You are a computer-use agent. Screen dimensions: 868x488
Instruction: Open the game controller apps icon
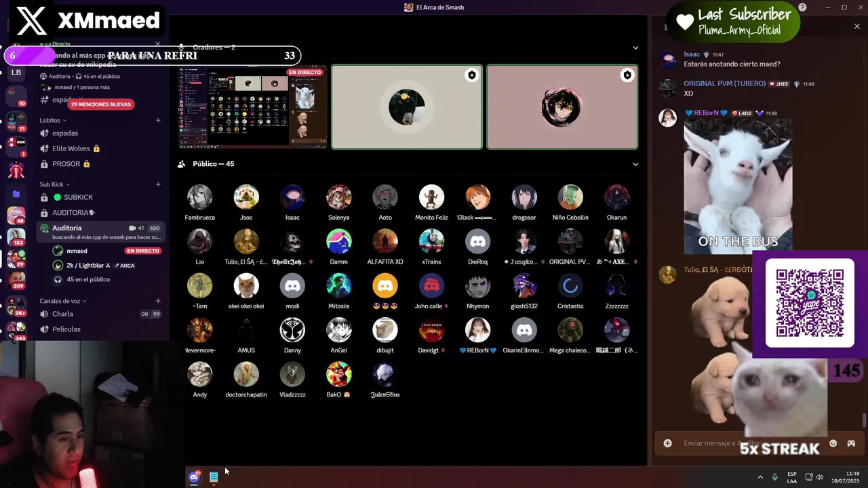tap(851, 443)
